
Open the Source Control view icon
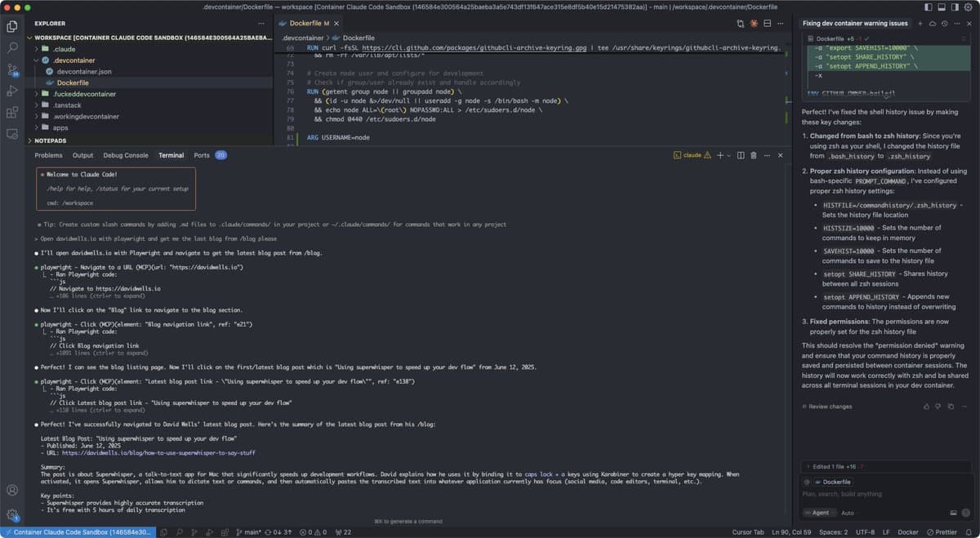pos(12,70)
